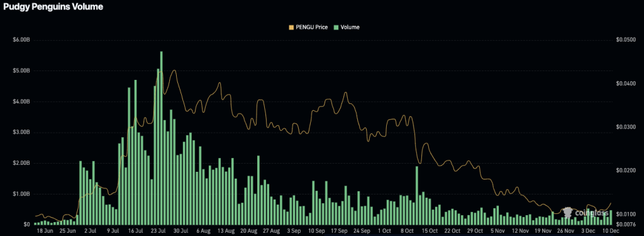The width and height of the screenshot is (644, 236).
Task: Click the 3 Dec date label
Action: click(588, 231)
